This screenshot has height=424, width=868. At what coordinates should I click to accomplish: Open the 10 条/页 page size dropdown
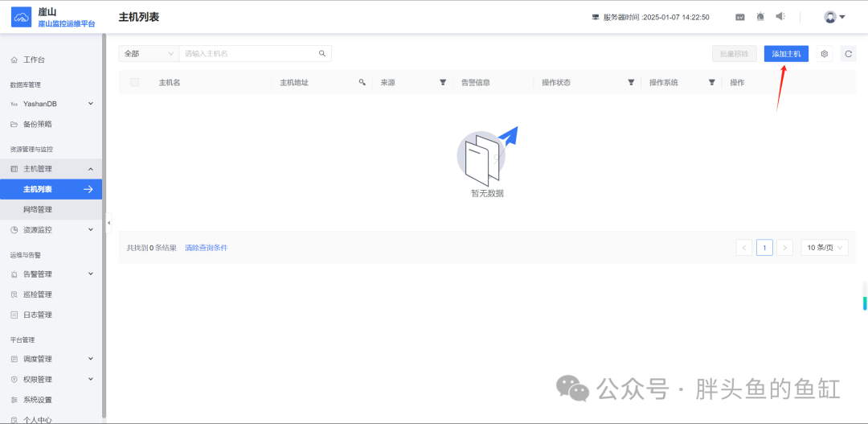825,248
